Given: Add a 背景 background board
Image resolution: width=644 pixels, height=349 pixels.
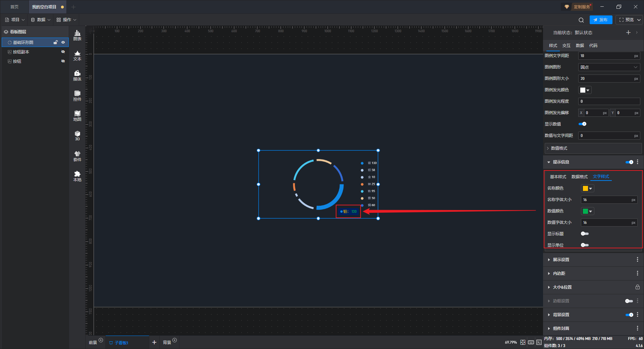Looking at the screenshot, I should (174, 340).
